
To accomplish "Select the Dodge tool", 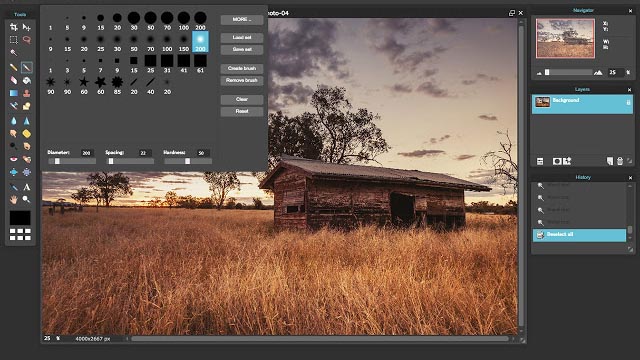I will click(13, 146).
